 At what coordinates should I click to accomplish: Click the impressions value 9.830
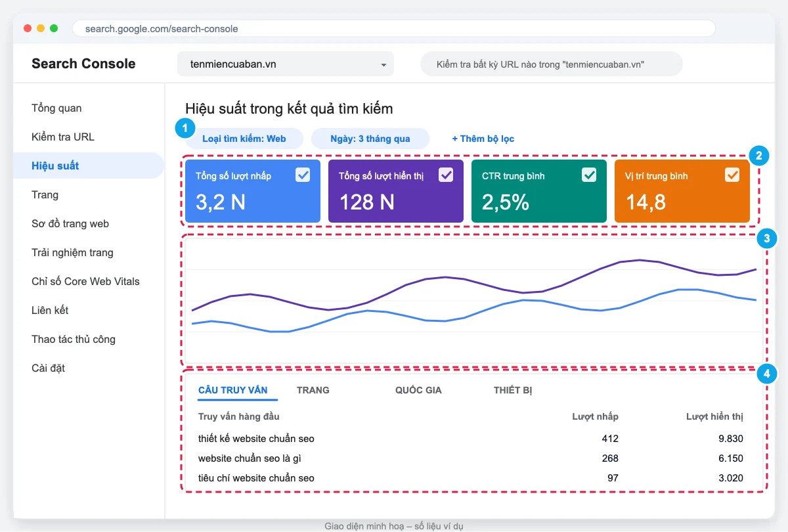tap(730, 439)
